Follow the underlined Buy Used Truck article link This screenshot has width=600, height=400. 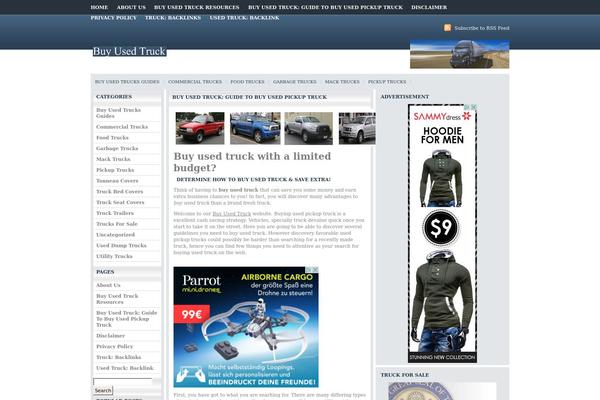point(232,214)
